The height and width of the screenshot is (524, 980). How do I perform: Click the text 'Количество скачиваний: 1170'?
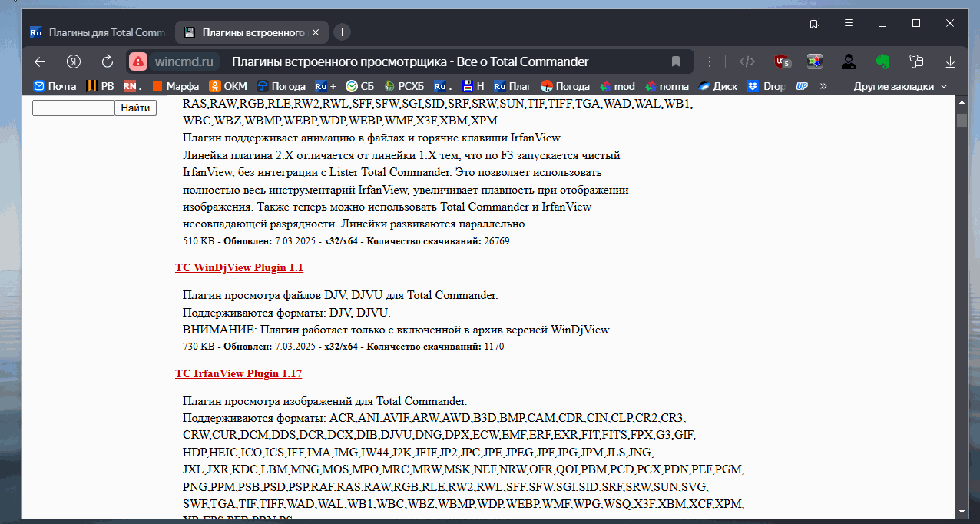[x=435, y=347]
